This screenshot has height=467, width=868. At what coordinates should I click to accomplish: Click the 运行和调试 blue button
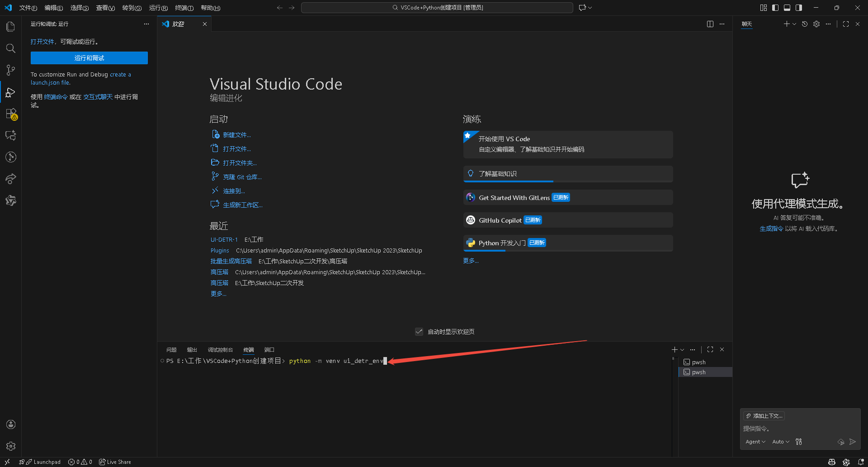(89, 58)
